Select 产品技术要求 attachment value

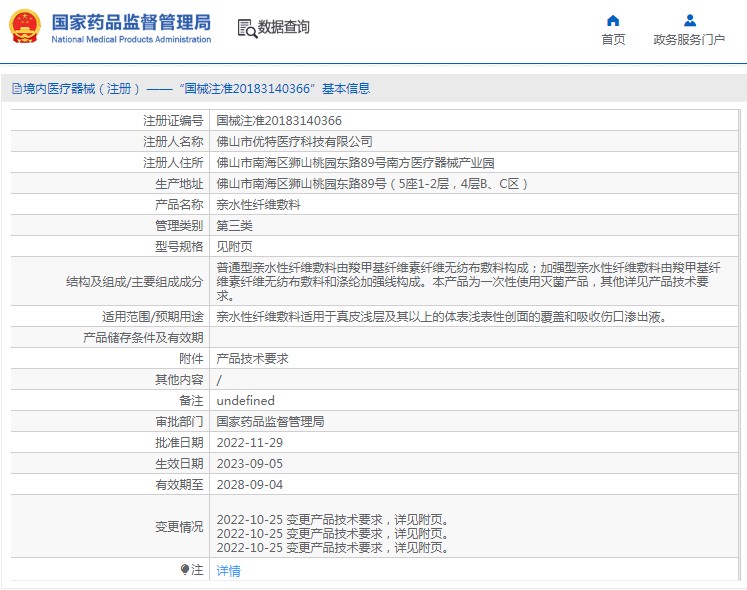252,358
